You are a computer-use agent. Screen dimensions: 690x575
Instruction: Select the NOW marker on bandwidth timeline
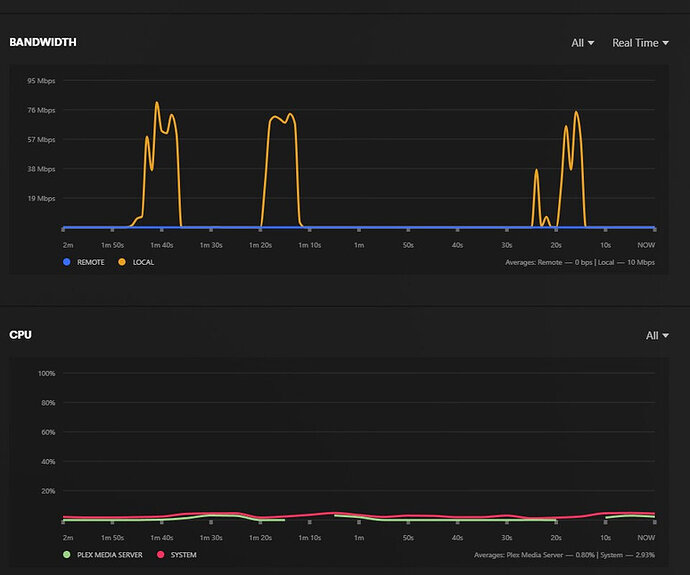click(x=646, y=245)
